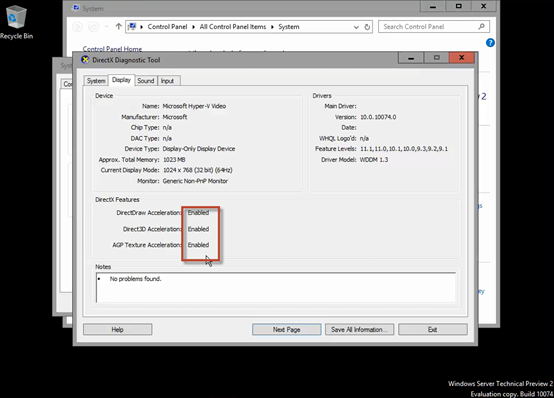The image size is (554, 398).
Task: Select the Input tab
Action: [x=167, y=81]
